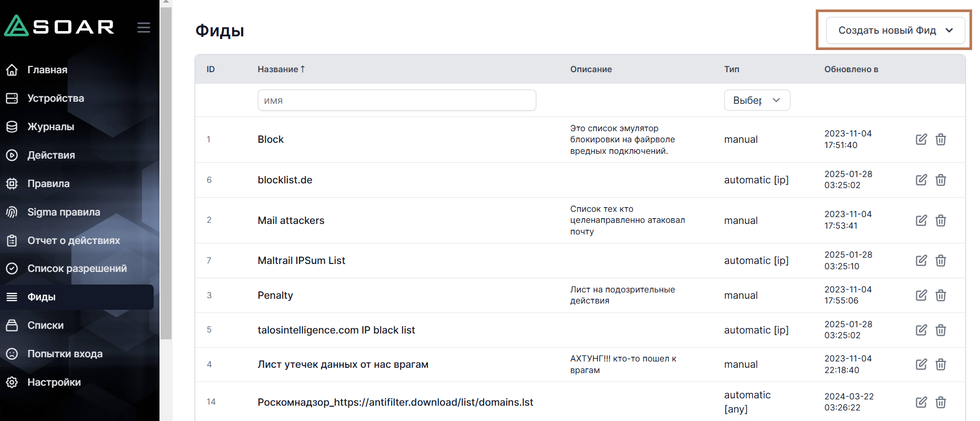Open the Тип filter dropdown
980x421 pixels.
[756, 100]
